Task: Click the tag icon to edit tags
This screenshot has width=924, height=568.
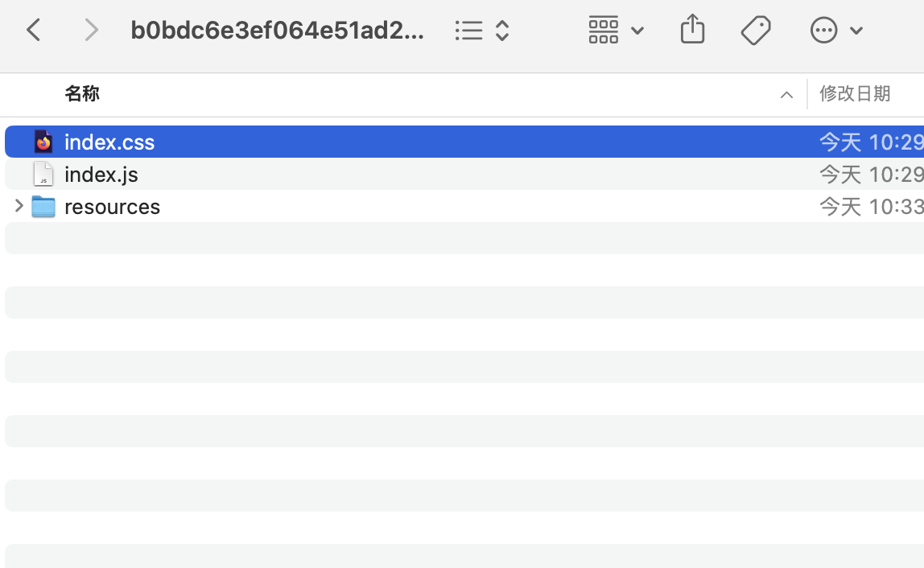Action: click(756, 30)
